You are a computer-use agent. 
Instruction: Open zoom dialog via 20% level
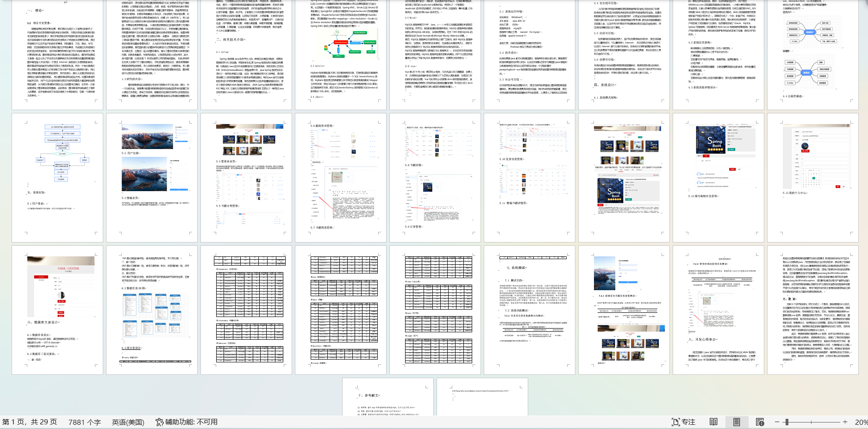[861, 422]
